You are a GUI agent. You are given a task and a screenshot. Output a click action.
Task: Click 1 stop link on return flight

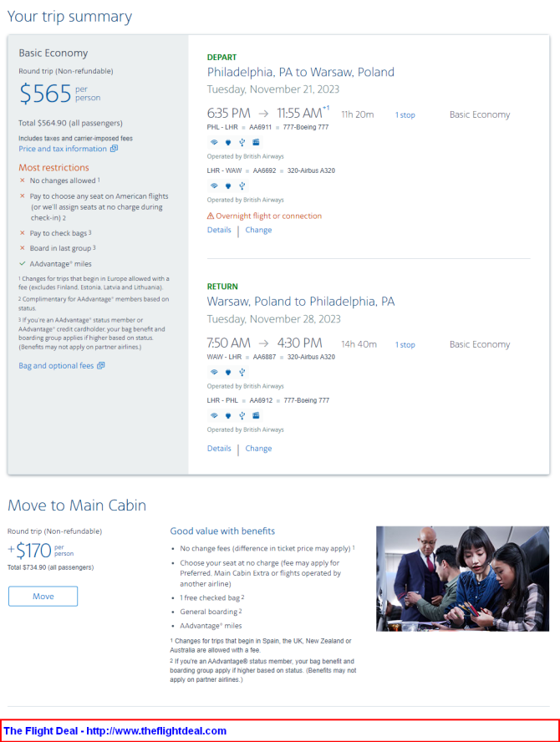pyautogui.click(x=405, y=345)
